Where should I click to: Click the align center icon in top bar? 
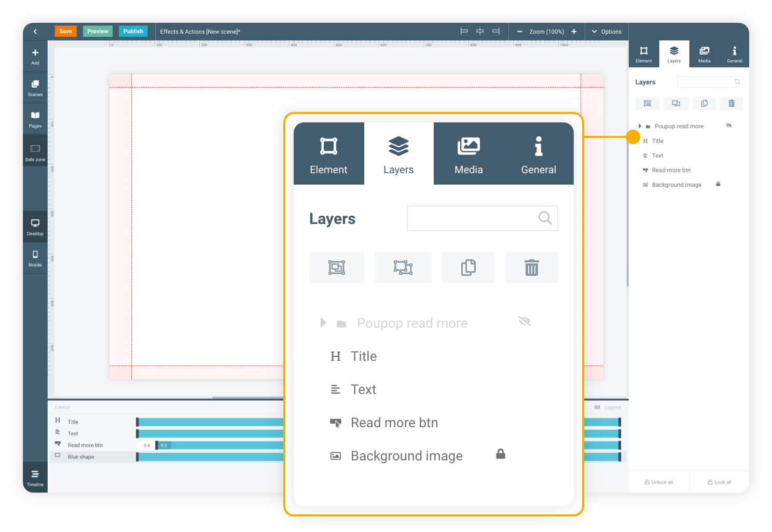click(x=480, y=31)
